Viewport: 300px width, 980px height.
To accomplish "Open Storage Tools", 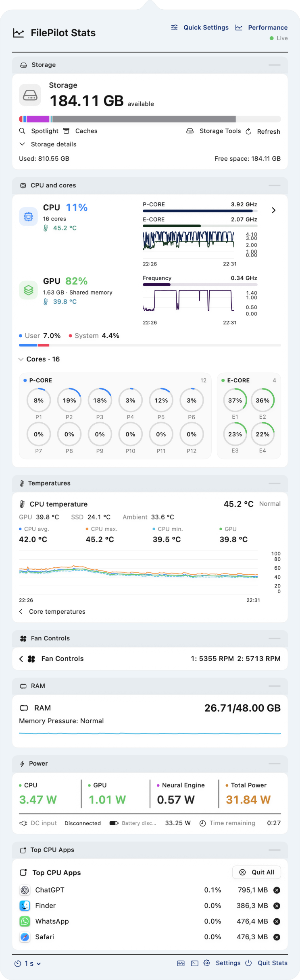I will (x=214, y=131).
